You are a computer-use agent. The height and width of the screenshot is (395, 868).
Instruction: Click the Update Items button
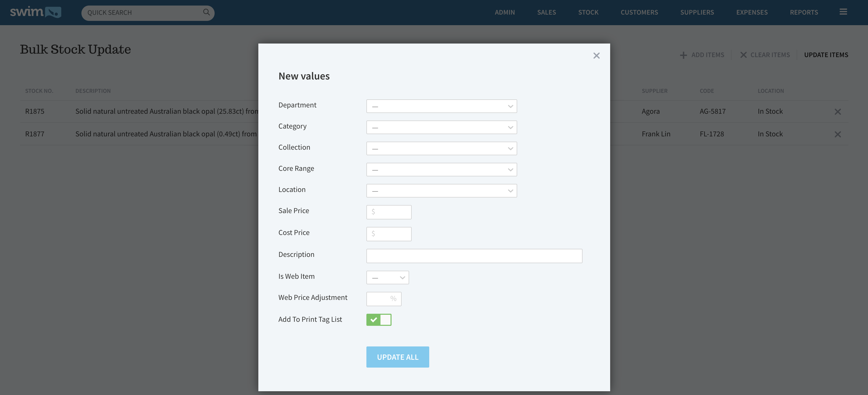coord(826,55)
